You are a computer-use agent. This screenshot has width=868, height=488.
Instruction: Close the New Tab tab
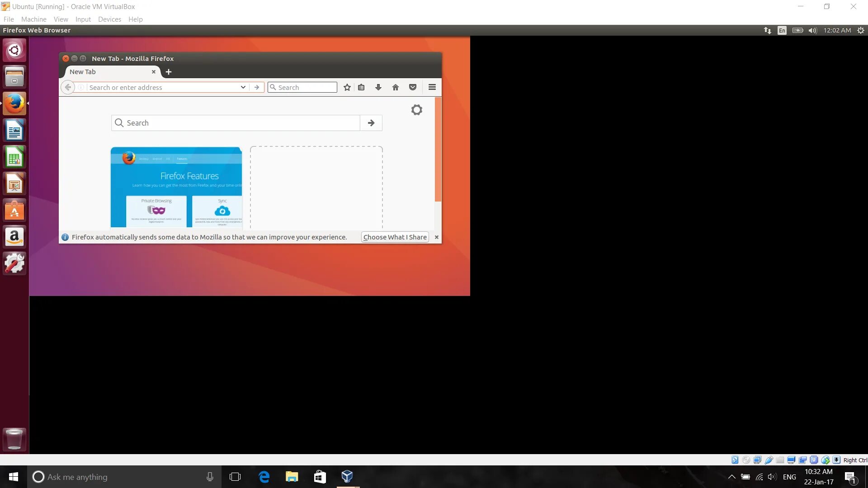[154, 72]
